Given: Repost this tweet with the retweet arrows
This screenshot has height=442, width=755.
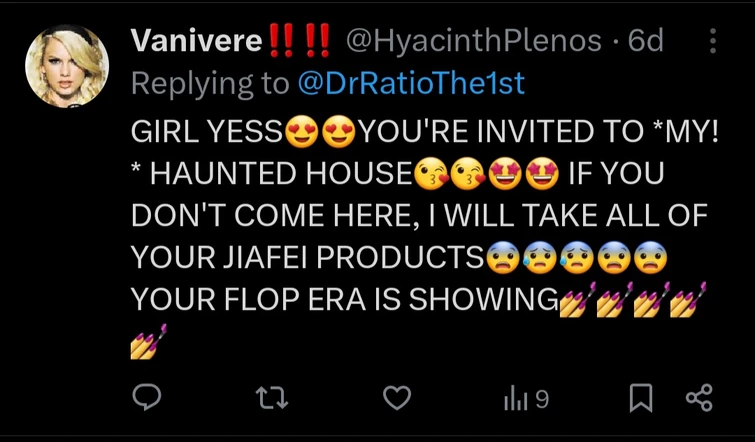Looking at the screenshot, I should click(272, 399).
